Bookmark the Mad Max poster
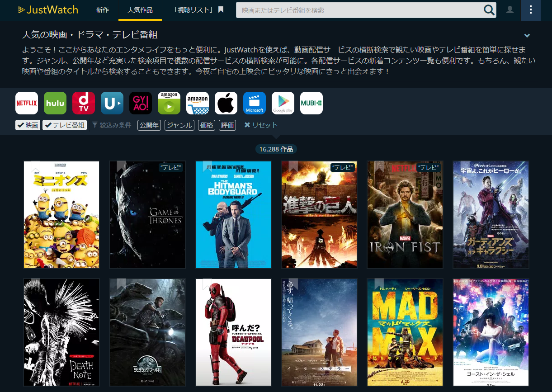 [379, 284]
